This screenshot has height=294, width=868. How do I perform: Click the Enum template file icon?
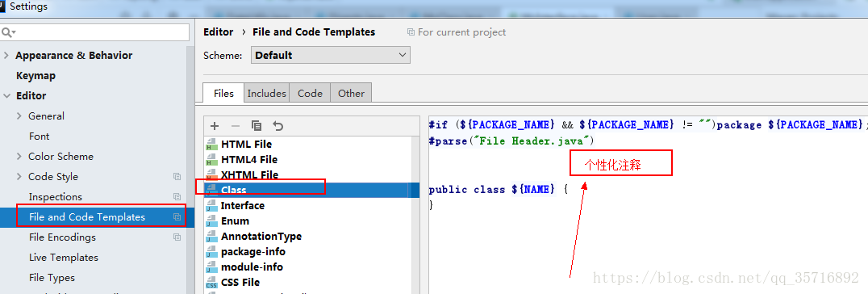click(211, 220)
